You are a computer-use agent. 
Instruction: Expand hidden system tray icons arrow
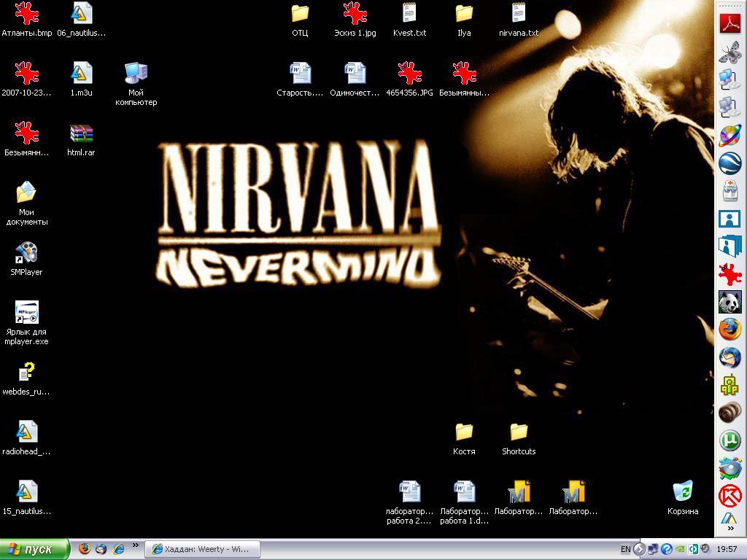639,549
